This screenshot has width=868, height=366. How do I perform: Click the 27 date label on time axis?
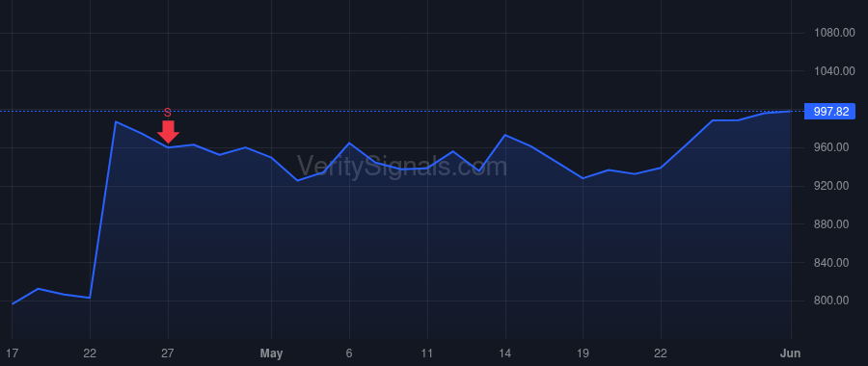point(168,353)
